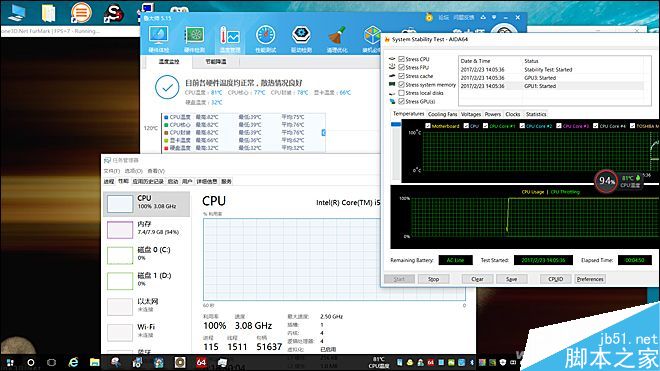Click the 81°C CPU温度 taskbar indicator

378,363
